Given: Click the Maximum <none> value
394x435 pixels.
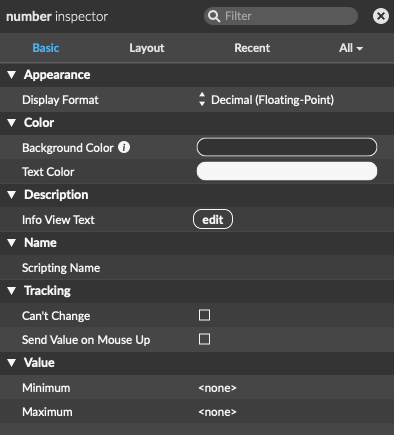Looking at the screenshot, I should [x=217, y=412].
